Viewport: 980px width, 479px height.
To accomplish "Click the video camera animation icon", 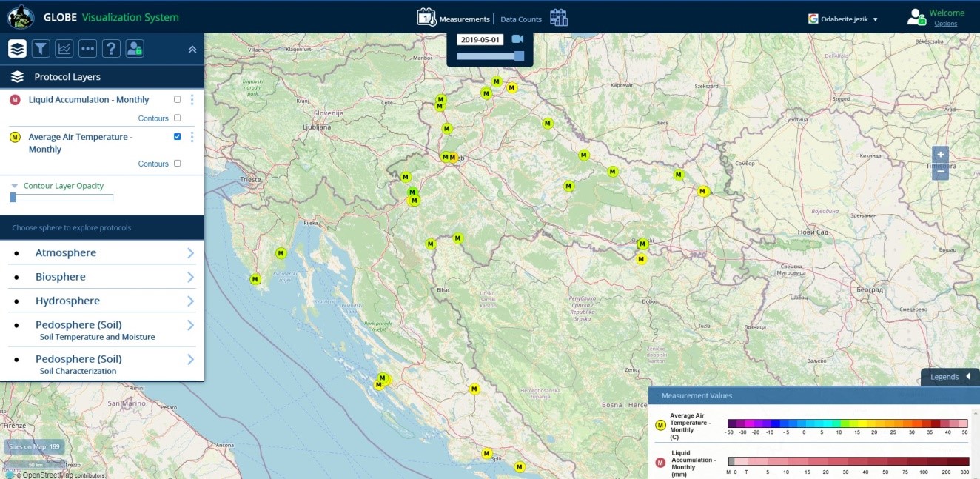I will click(517, 39).
